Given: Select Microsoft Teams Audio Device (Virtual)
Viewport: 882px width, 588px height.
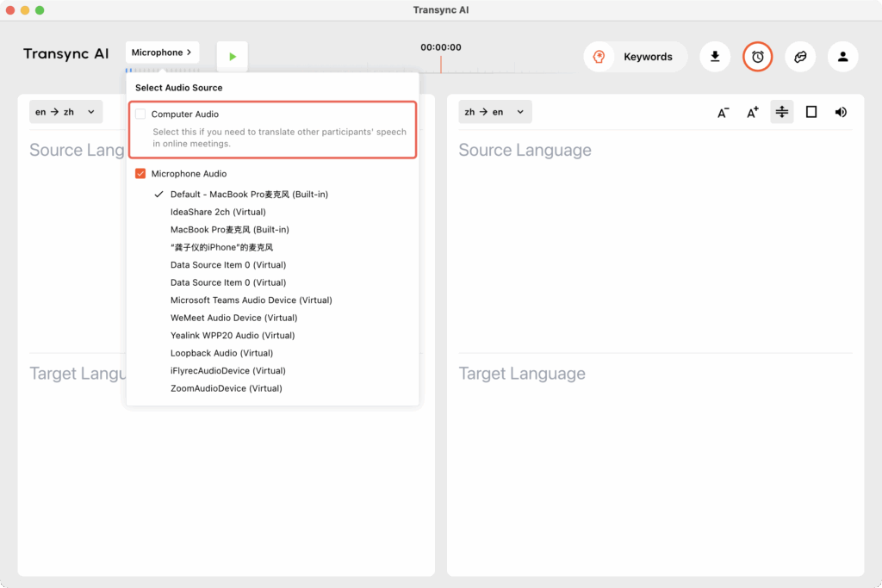Looking at the screenshot, I should [251, 300].
